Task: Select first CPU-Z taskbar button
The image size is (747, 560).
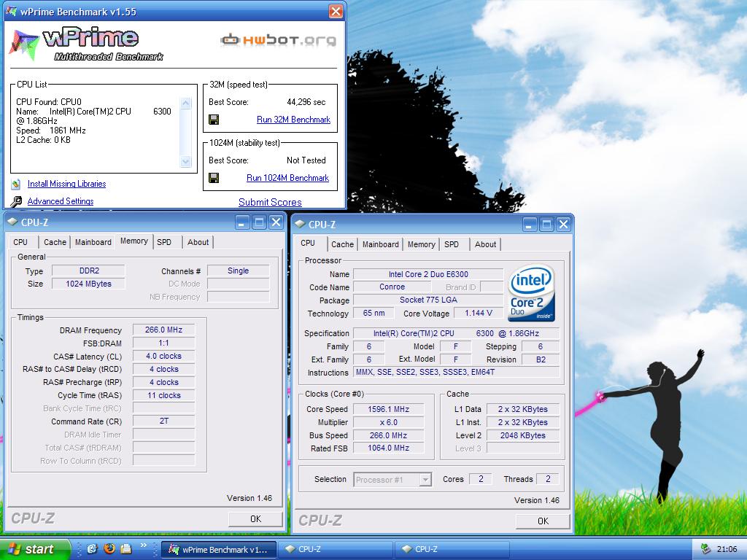Action: click(x=336, y=550)
